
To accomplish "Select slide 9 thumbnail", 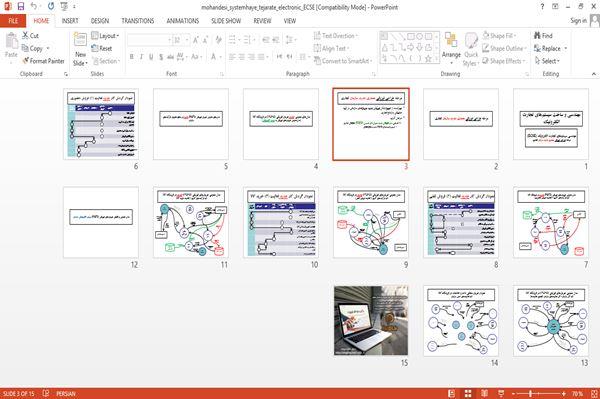I will (x=371, y=222).
